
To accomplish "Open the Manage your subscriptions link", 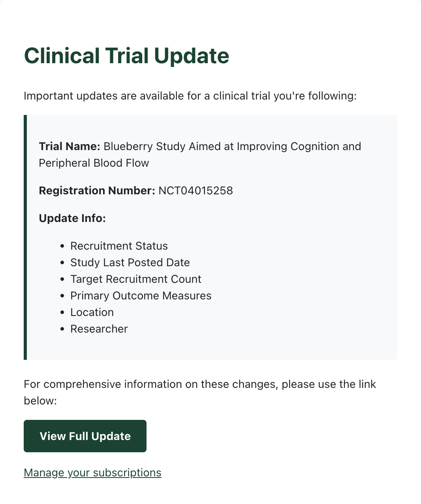I will [92, 473].
